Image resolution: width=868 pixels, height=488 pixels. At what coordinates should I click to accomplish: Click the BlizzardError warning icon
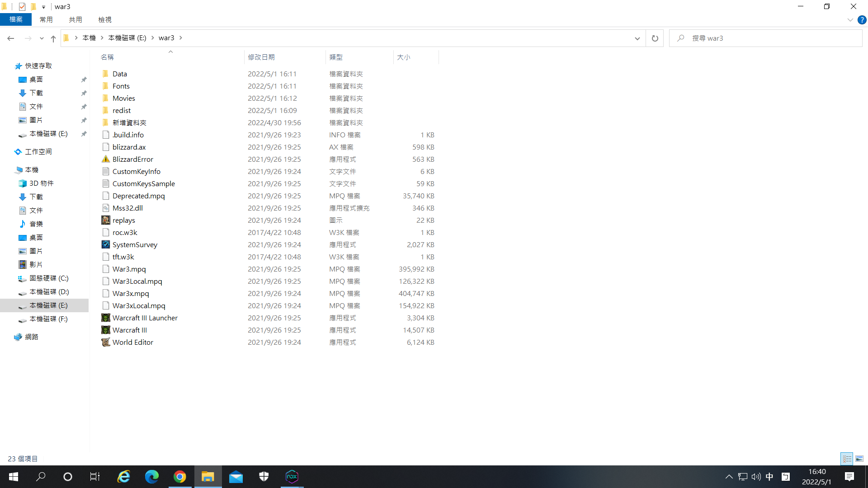click(x=105, y=159)
